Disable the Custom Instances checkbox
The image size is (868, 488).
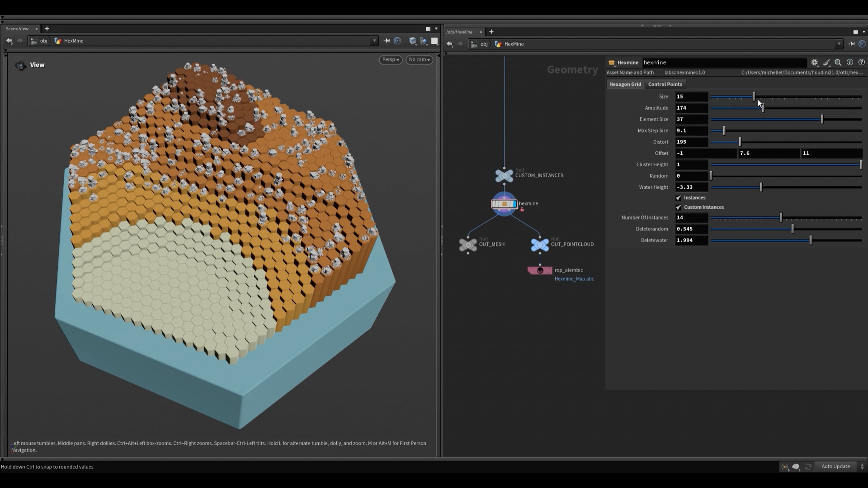point(678,207)
